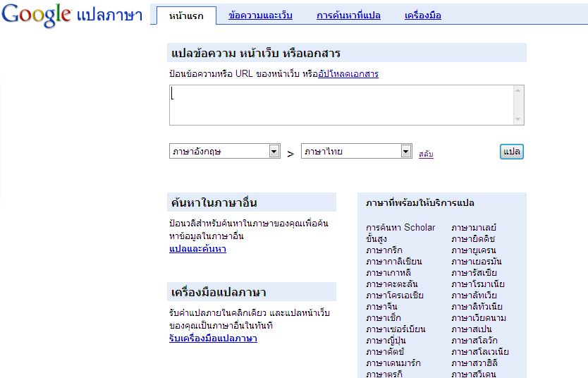The image size is (588, 378).
Task: Select the หน้าแรก tab
Action: pos(186,16)
